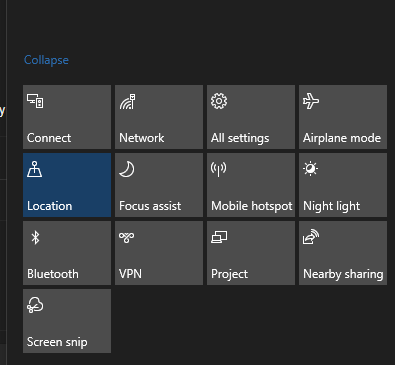The width and height of the screenshot is (395, 365).
Task: Click the Nearby sharing arrow icon
Action: coord(311,237)
